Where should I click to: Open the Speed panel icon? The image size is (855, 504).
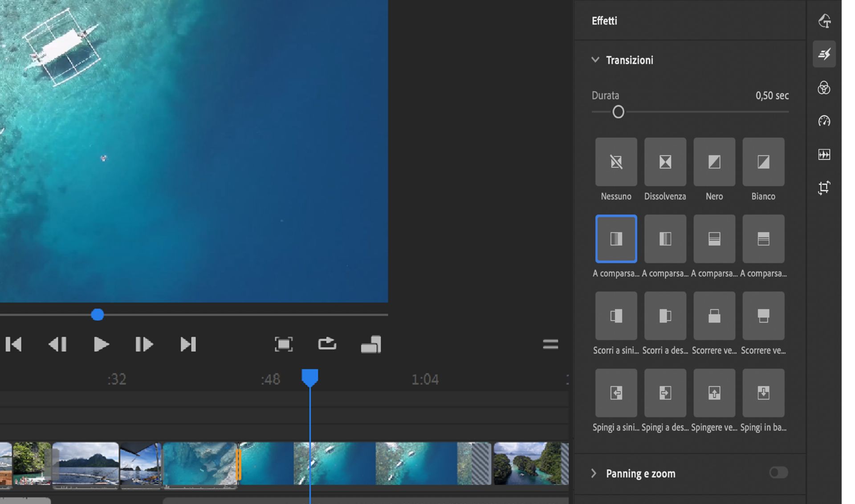(824, 121)
